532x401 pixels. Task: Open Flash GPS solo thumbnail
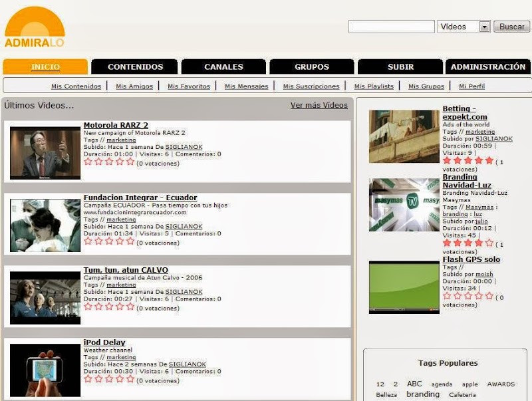point(404,287)
